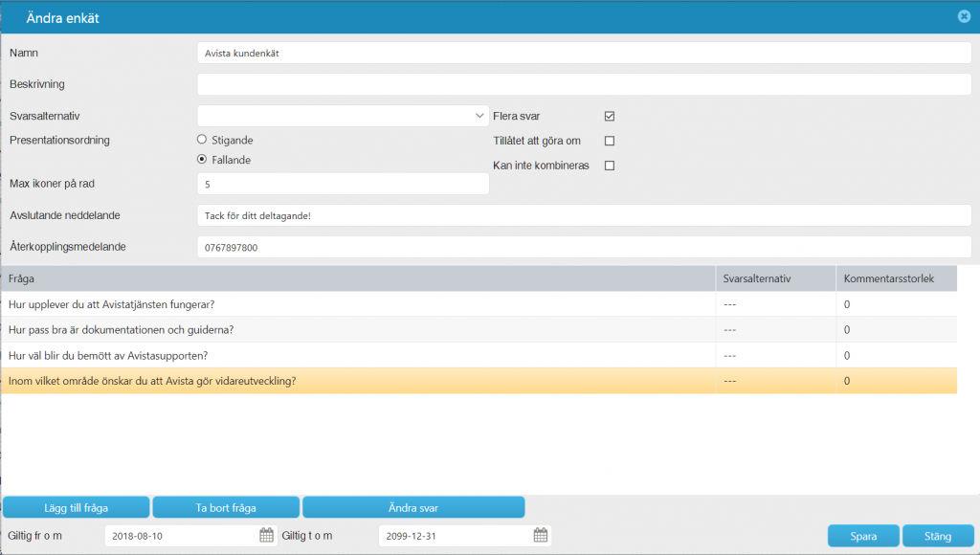Click the Ändra svar button
Screen dimensions: 980x555
413,507
